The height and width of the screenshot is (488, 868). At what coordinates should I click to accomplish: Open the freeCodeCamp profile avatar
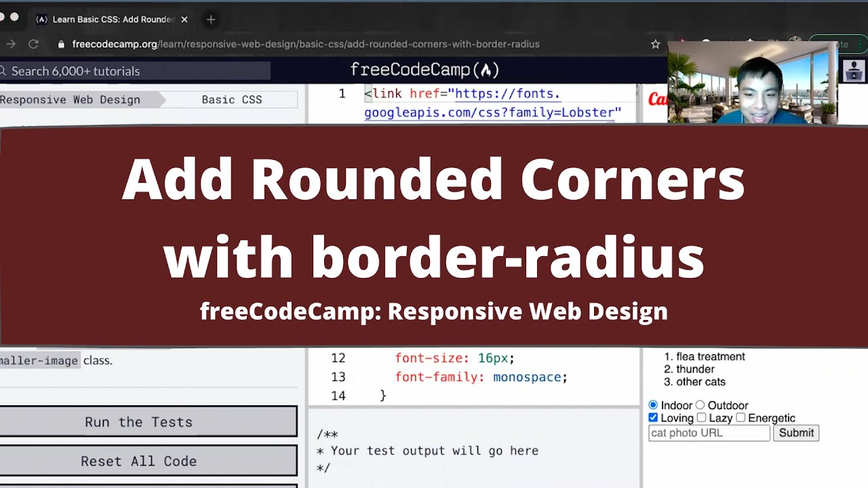[853, 70]
